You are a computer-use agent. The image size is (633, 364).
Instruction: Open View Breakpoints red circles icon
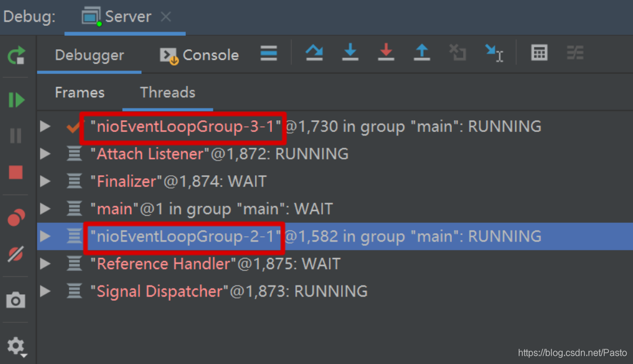point(16,217)
